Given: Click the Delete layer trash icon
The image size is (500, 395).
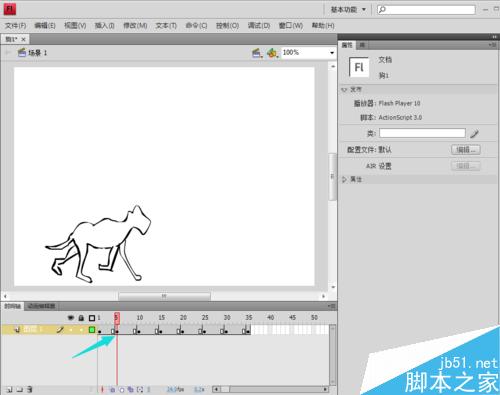Looking at the screenshot, I should [x=30, y=389].
